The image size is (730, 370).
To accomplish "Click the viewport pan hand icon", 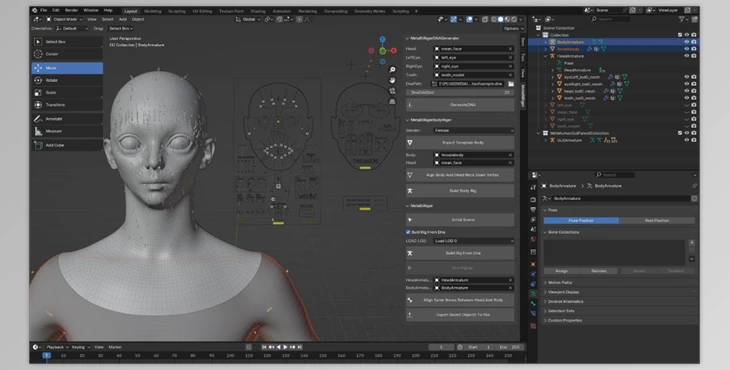I will [x=392, y=80].
